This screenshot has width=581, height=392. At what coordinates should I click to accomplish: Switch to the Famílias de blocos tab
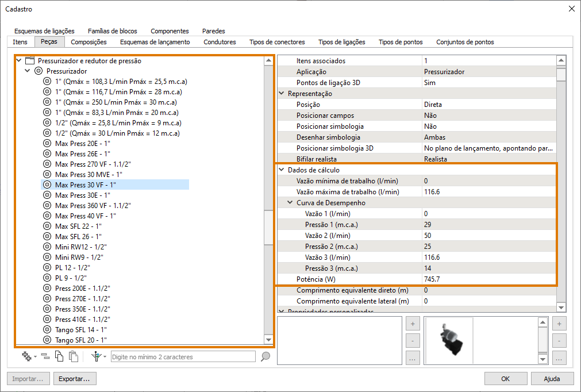(x=113, y=31)
